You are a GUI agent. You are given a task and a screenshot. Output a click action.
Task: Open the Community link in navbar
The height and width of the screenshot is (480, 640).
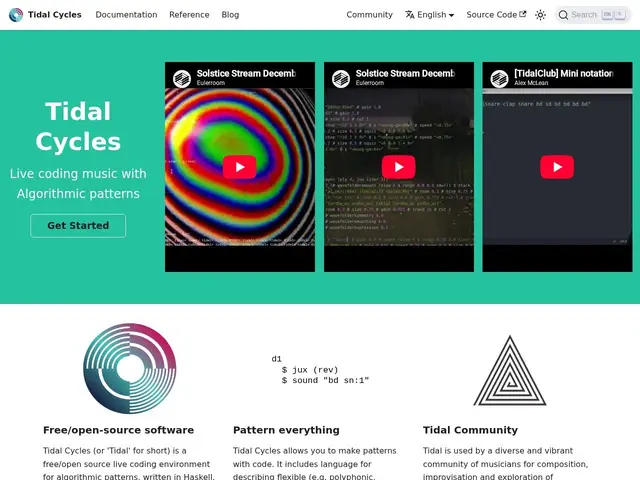[x=369, y=15]
